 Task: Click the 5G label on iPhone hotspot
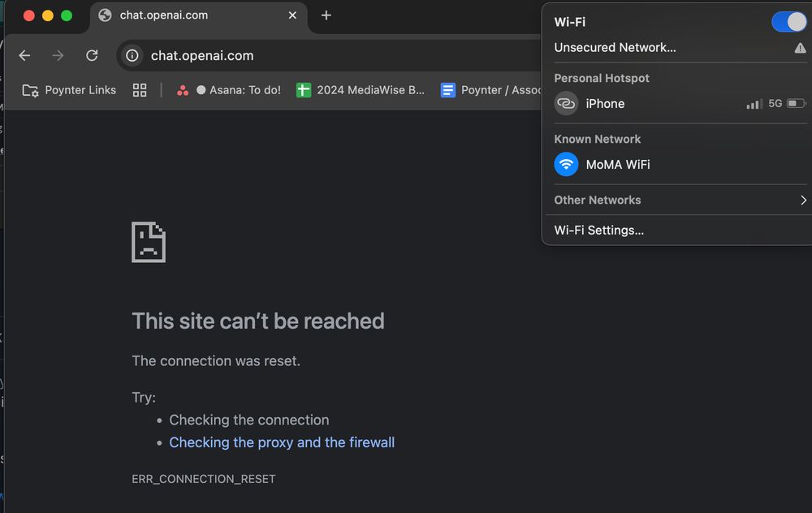pyautogui.click(x=775, y=104)
